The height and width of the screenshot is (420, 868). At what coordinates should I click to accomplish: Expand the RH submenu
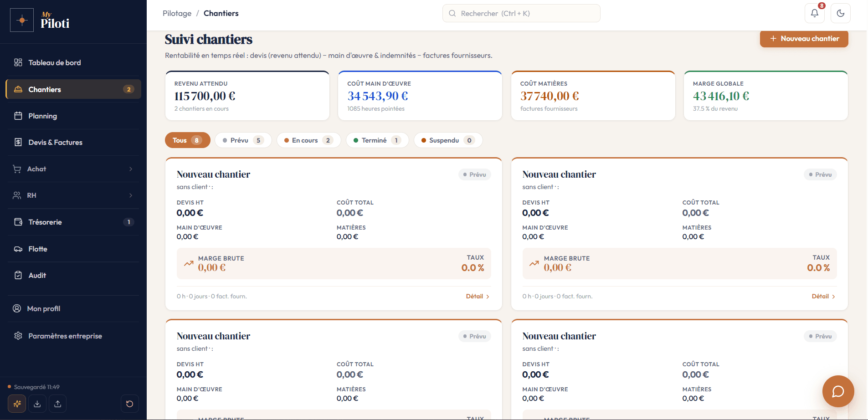(73, 195)
